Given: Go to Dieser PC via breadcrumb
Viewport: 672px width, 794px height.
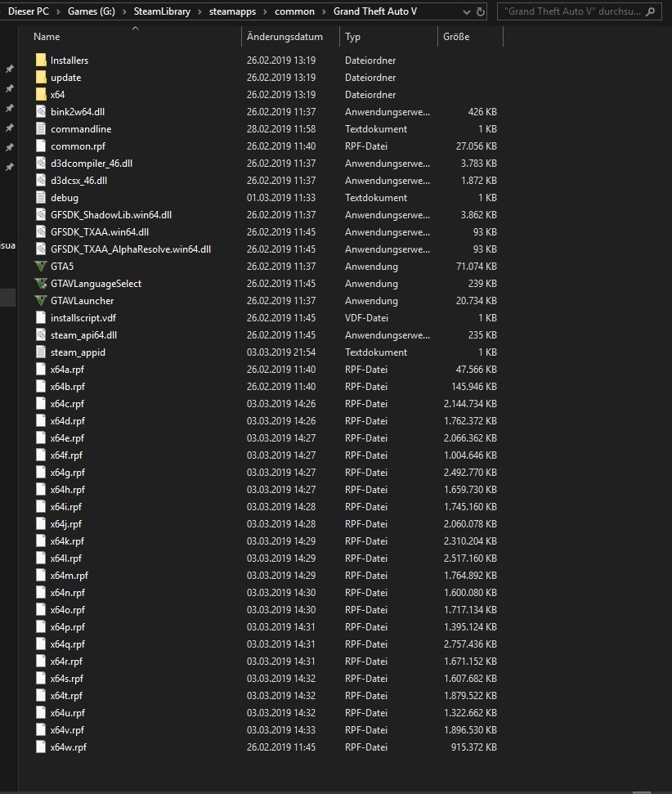Looking at the screenshot, I should click(x=29, y=11).
